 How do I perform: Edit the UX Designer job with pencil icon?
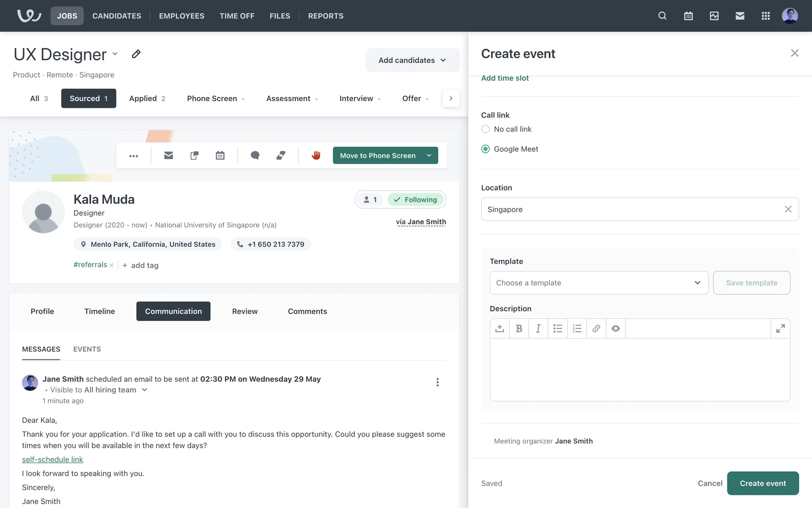[x=136, y=54]
